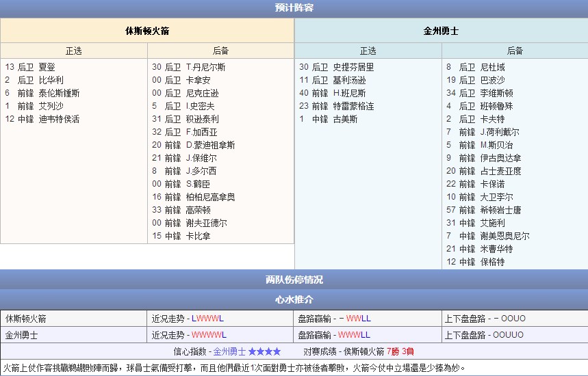588x376 pixels.
Task: Click 金州勇士 in the tips table
Action: coord(21,335)
